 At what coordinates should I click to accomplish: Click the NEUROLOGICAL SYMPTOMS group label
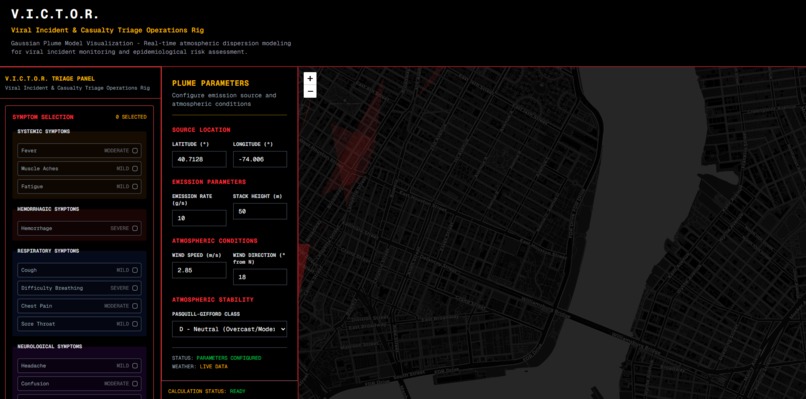(x=50, y=347)
